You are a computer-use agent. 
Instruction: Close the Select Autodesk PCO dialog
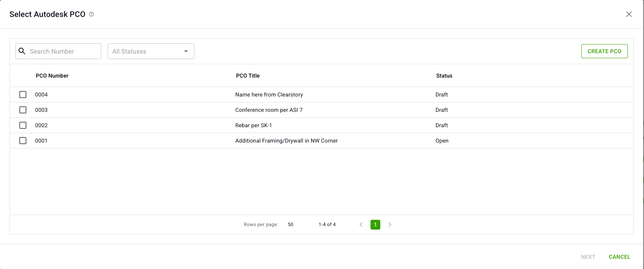pos(629,14)
